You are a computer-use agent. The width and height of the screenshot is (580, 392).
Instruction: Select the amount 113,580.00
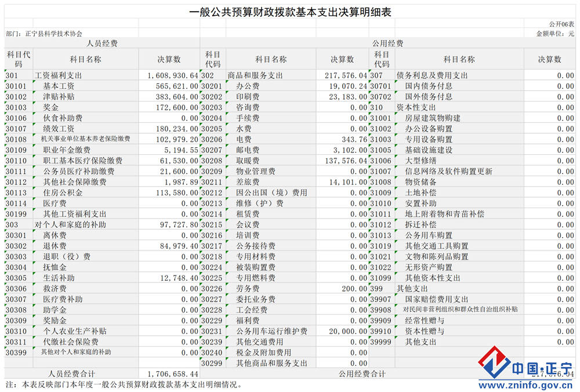pyautogui.click(x=177, y=193)
